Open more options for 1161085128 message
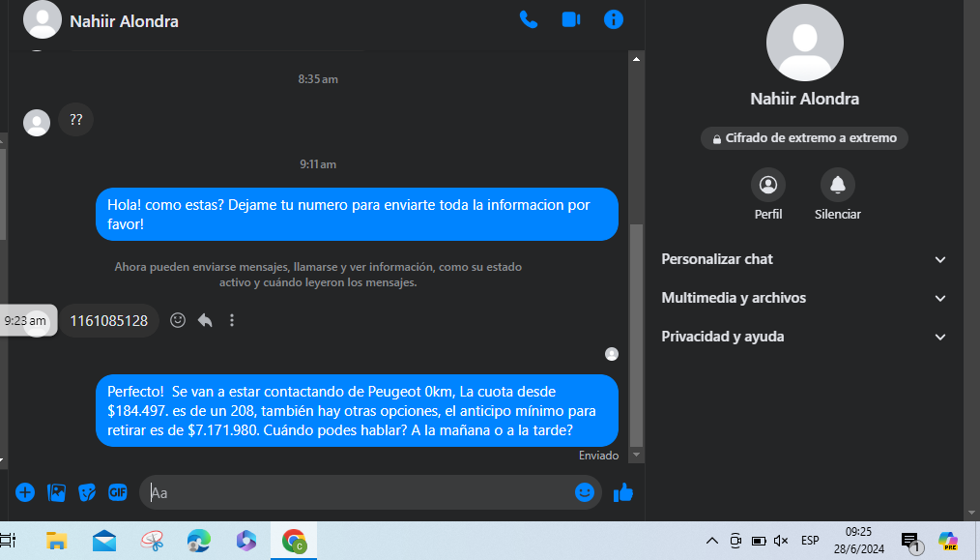The image size is (980, 560). [x=232, y=320]
